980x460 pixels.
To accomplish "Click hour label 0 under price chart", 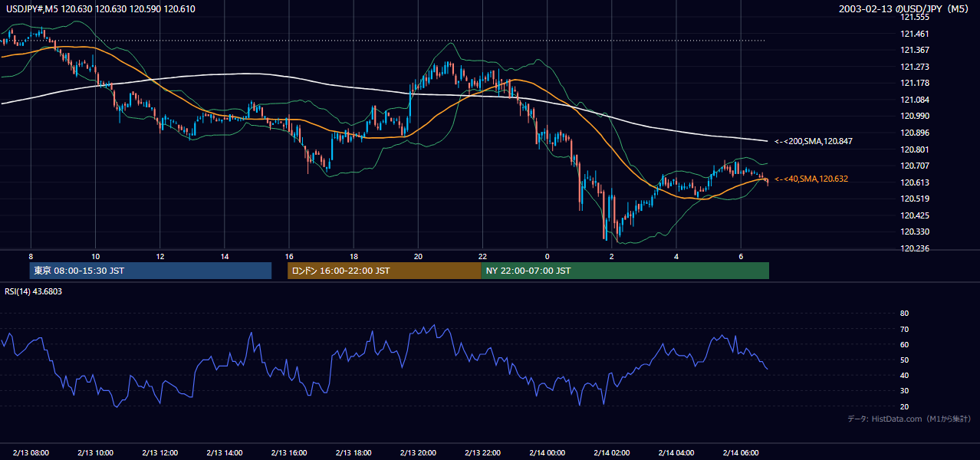I will (x=548, y=256).
